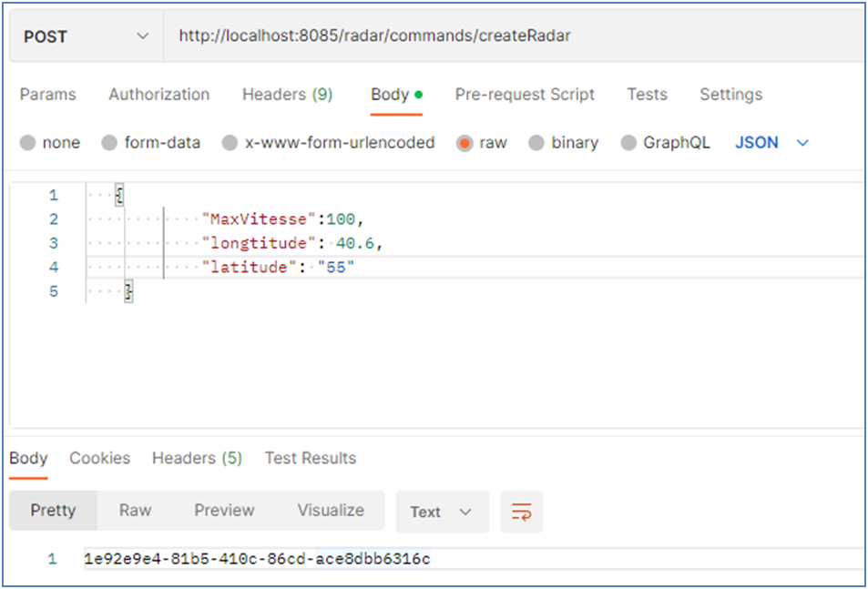This screenshot has height=589, width=868.
Task: Open the Headers (9) request tab
Action: pyautogui.click(x=287, y=94)
